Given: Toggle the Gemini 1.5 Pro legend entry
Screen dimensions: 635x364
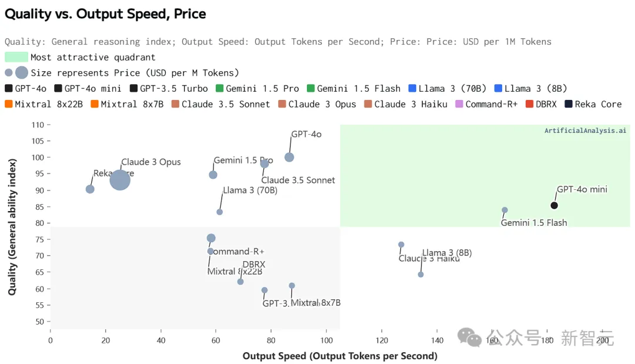Looking at the screenshot, I should [x=257, y=88].
